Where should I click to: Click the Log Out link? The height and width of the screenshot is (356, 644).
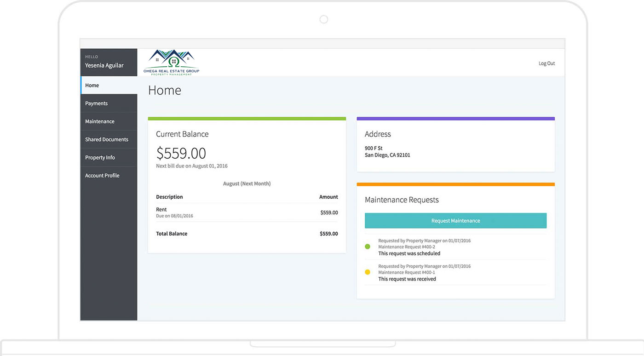click(546, 63)
